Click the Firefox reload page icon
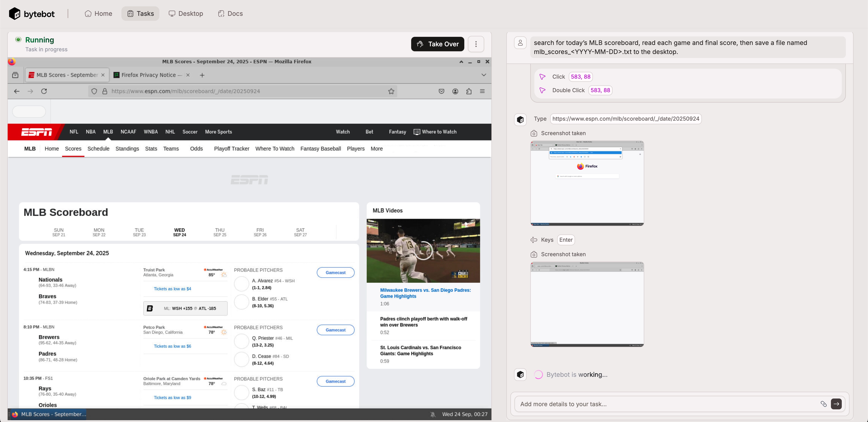 click(44, 91)
